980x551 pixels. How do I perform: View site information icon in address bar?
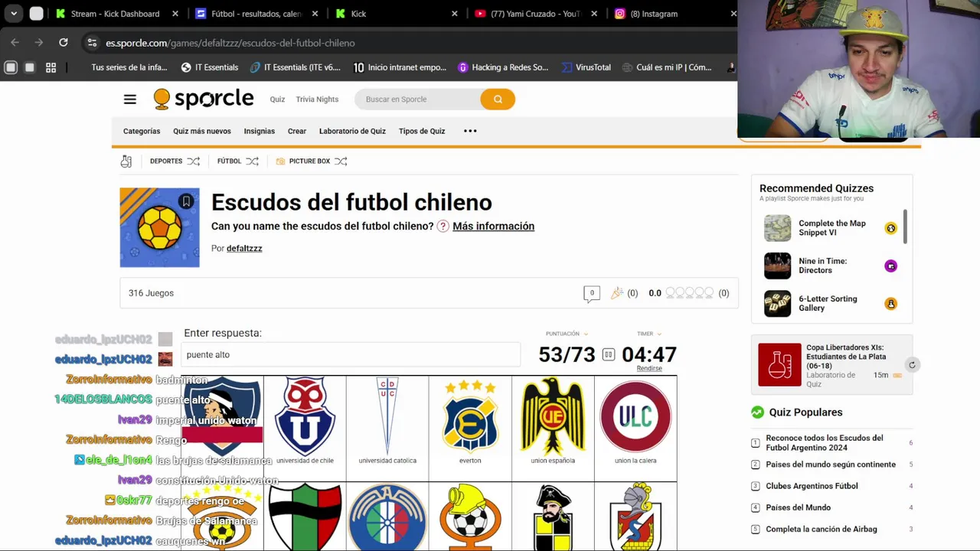pyautogui.click(x=92, y=43)
